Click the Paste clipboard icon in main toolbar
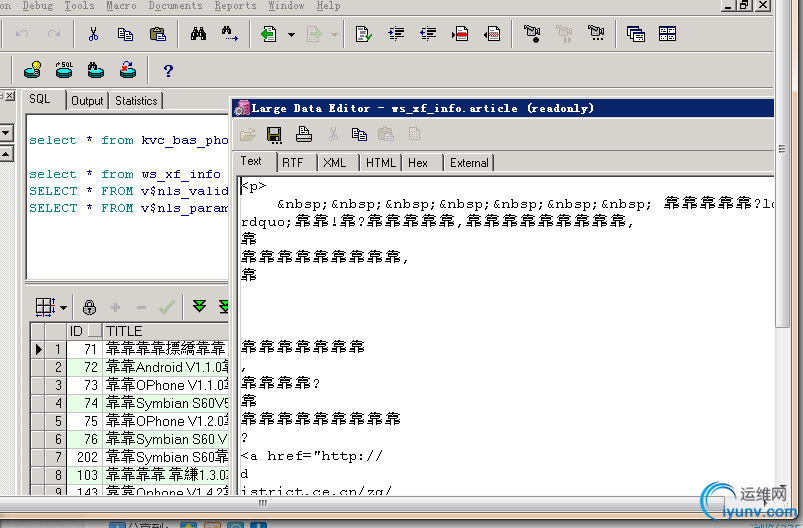 157,35
